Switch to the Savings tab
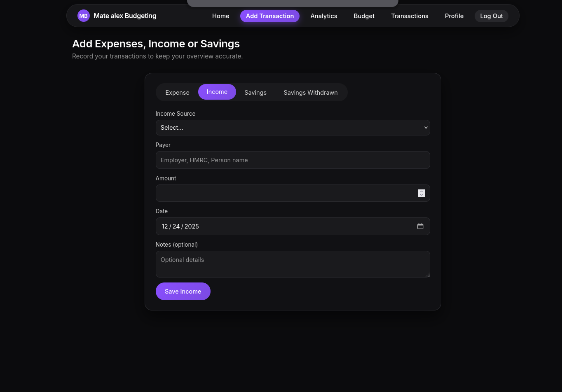Screen dimensions: 562x392 point(255,92)
